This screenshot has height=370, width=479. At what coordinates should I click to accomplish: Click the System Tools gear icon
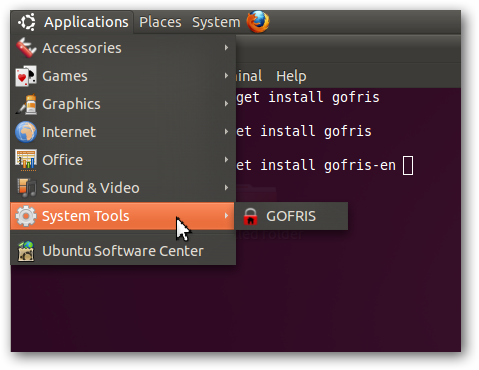pyautogui.click(x=26, y=216)
